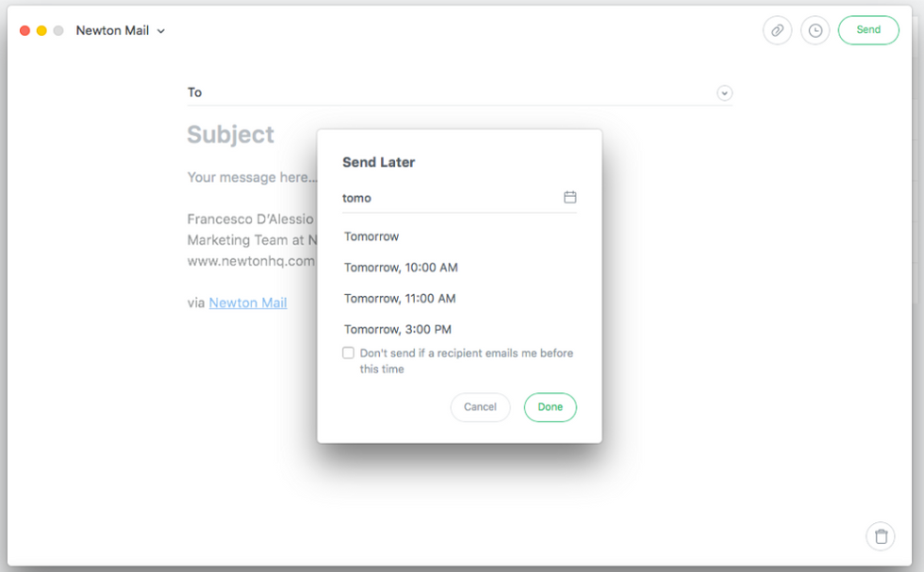Screen dimensions: 924x572
Task: Select Tomorrow, 3:00 PM option
Action: [x=398, y=329]
